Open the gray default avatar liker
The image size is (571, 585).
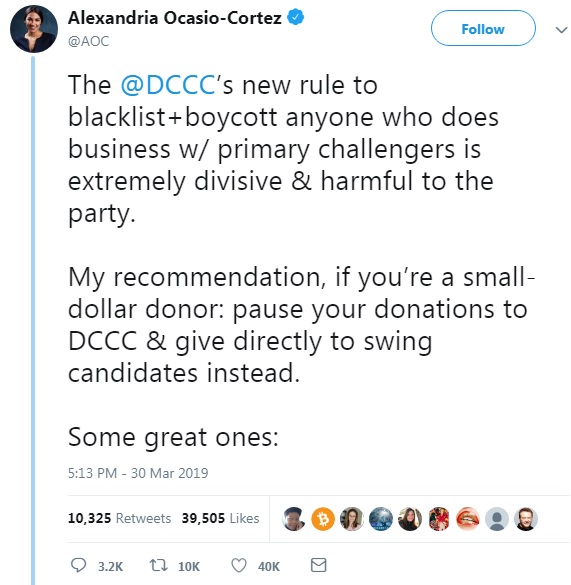[x=497, y=519]
